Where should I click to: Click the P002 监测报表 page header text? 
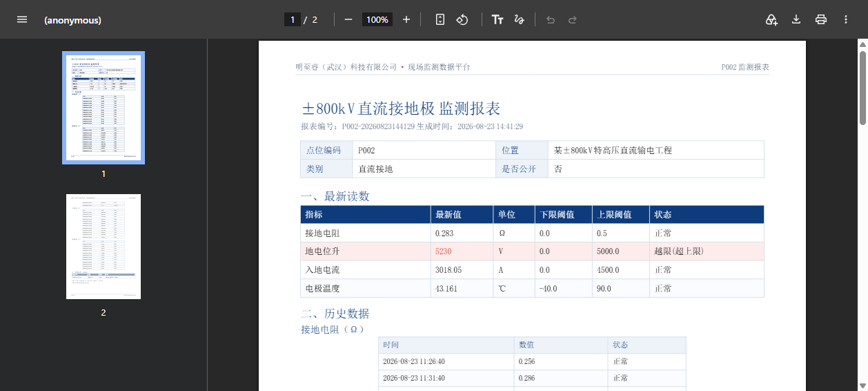(745, 67)
